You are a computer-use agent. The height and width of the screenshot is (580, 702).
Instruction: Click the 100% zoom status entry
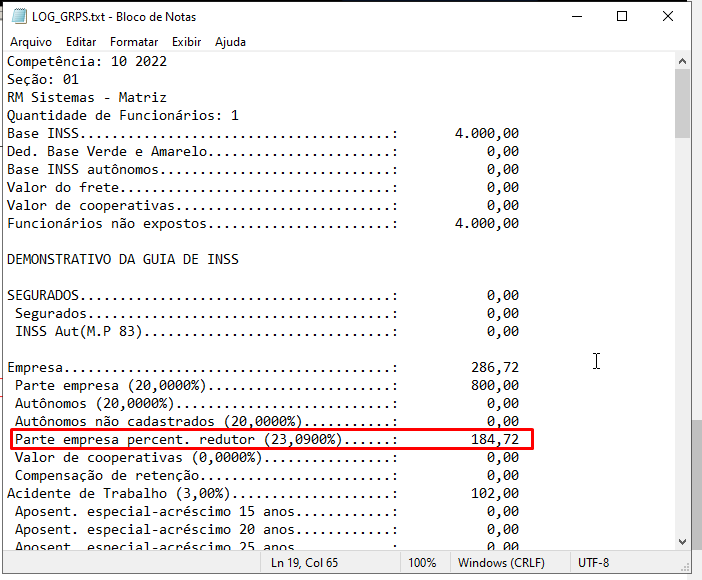(x=422, y=563)
